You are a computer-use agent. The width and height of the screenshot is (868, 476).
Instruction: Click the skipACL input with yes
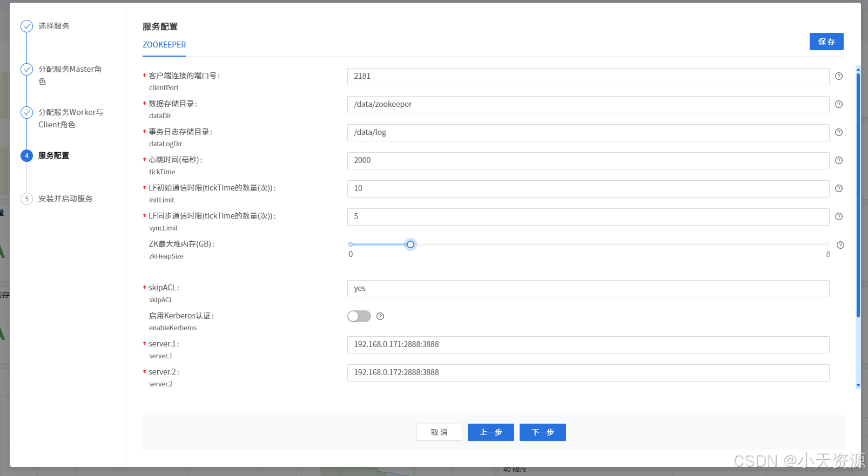588,289
